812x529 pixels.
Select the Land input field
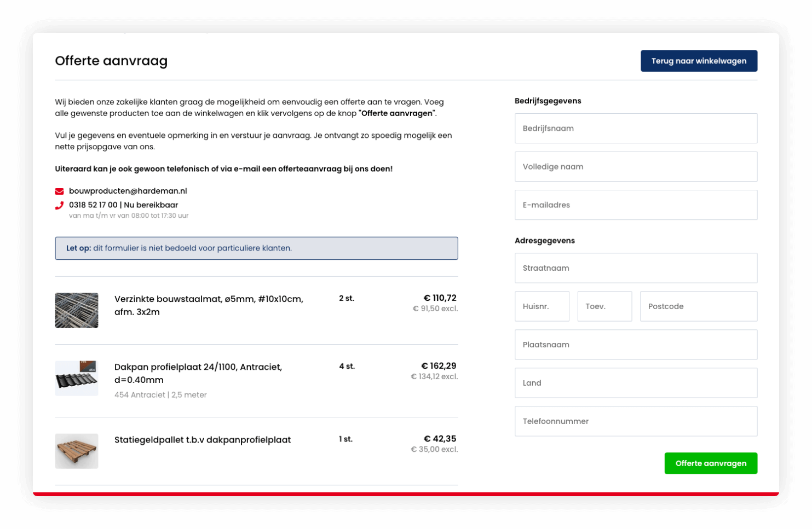635,382
